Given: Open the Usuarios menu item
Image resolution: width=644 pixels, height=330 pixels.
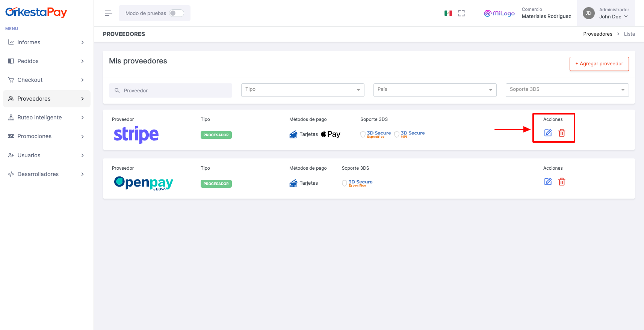Looking at the screenshot, I should pyautogui.click(x=47, y=155).
